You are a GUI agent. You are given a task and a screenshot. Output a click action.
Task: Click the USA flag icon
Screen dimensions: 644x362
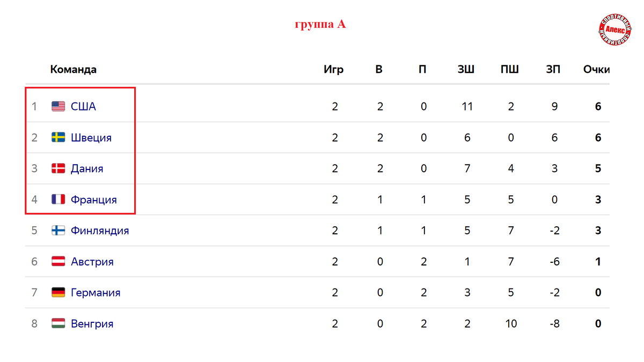pos(58,106)
